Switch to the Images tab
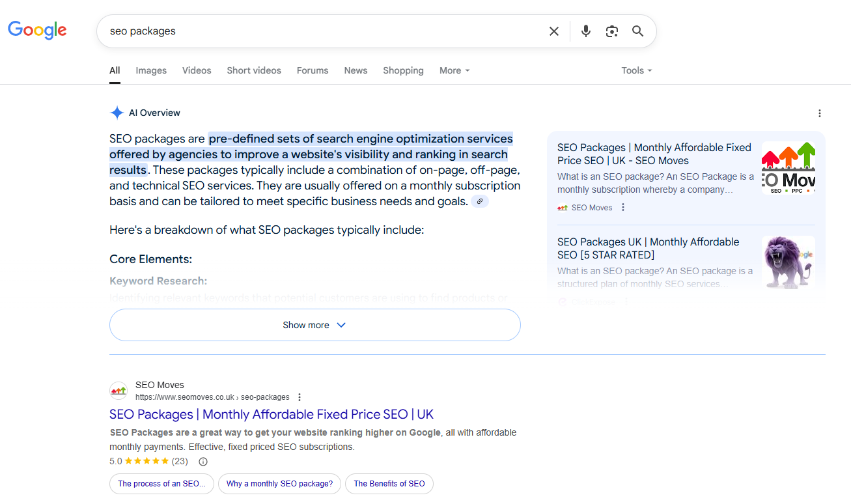Screen dimensions: 851x504 [x=151, y=70]
